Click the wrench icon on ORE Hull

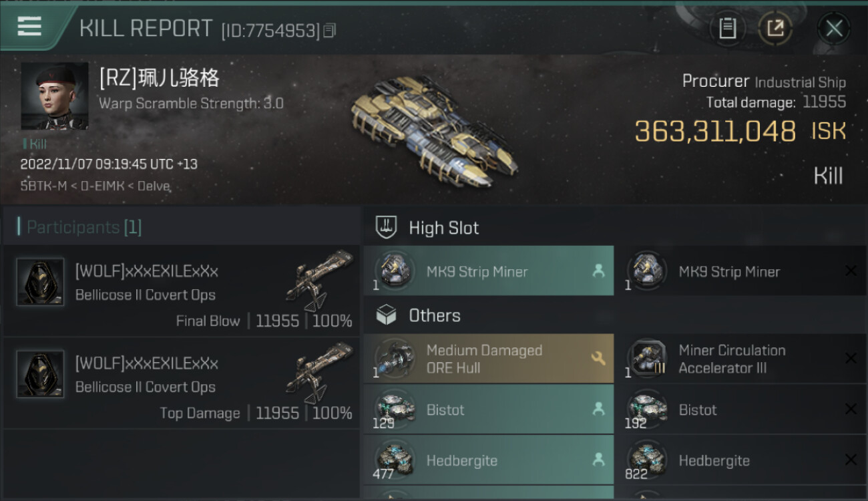click(x=598, y=359)
